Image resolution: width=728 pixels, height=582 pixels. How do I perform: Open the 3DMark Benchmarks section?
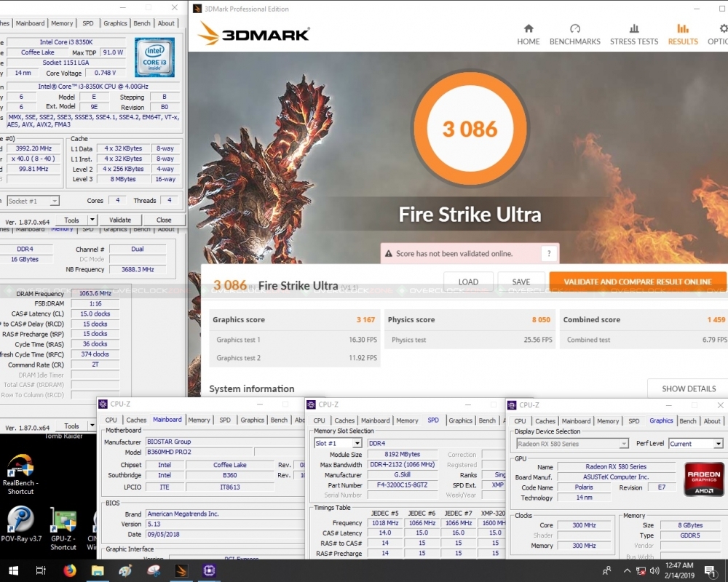point(575,35)
